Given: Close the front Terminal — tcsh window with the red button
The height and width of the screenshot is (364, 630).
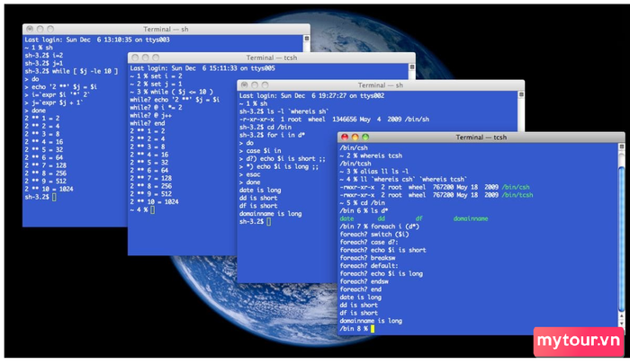Looking at the screenshot, I should click(x=345, y=137).
